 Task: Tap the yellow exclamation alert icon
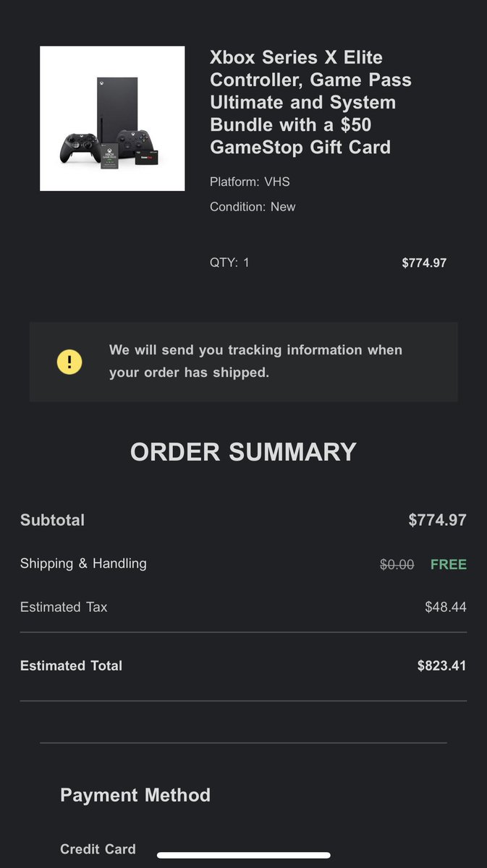(x=69, y=362)
